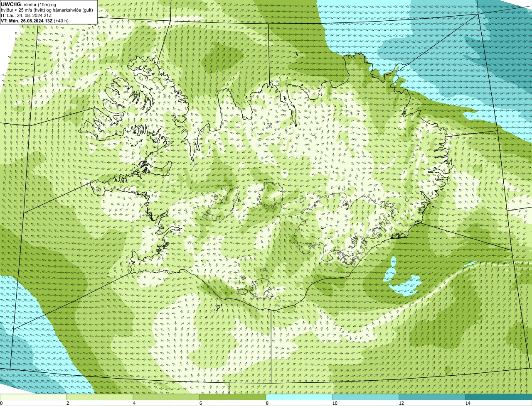
Task: Click the '12' label on the color scale
Action: [x=401, y=403]
